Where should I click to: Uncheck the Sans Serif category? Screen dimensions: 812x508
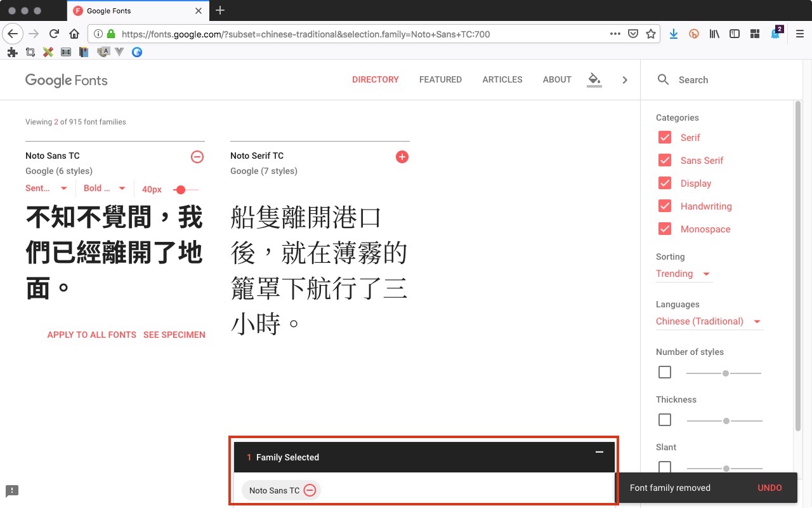coord(665,160)
